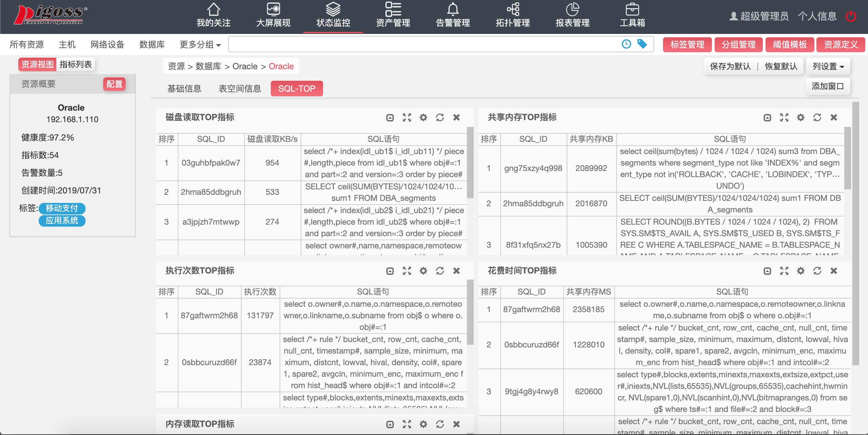
Task: Open 我的关注 home icon
Action: click(213, 9)
